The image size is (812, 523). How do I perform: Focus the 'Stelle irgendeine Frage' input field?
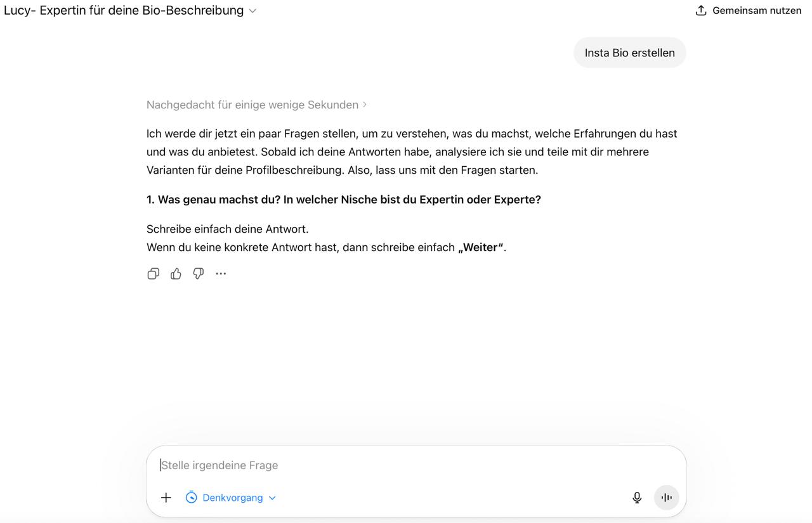click(416, 465)
